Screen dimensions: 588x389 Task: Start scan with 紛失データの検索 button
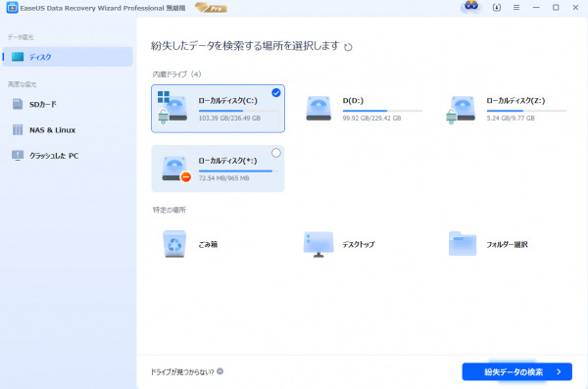click(x=517, y=371)
